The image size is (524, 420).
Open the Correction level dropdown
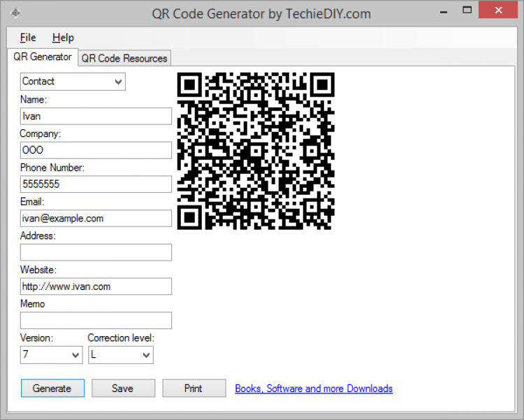pyautogui.click(x=121, y=355)
